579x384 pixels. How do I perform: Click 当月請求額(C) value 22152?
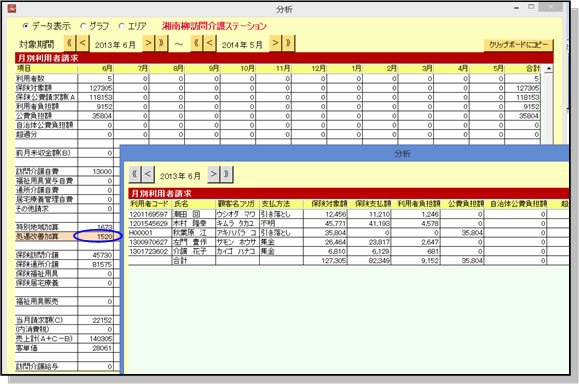(x=96, y=320)
